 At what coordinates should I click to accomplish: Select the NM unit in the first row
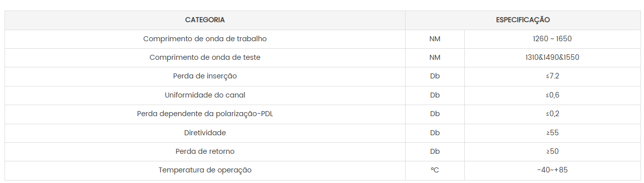435,39
